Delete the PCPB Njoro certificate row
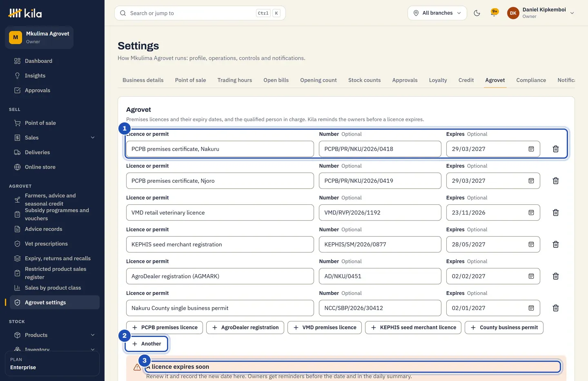588x381 pixels. click(x=555, y=181)
